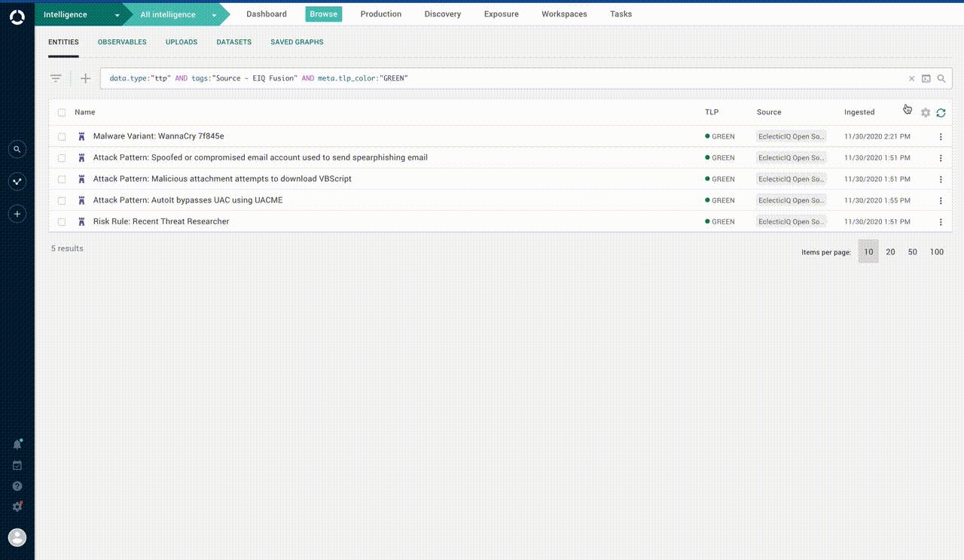Open the Discovery menu

pyautogui.click(x=443, y=14)
